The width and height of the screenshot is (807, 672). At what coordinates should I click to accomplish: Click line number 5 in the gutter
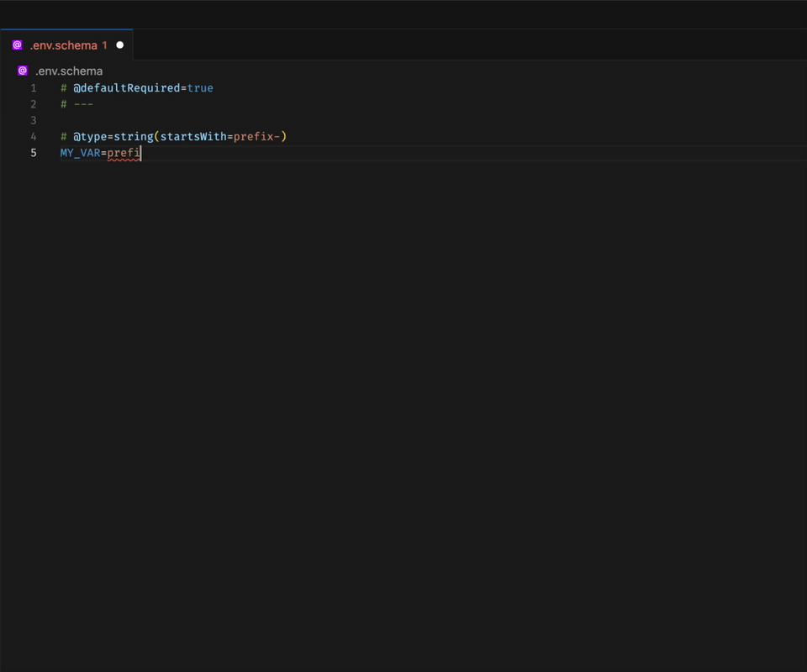click(34, 152)
